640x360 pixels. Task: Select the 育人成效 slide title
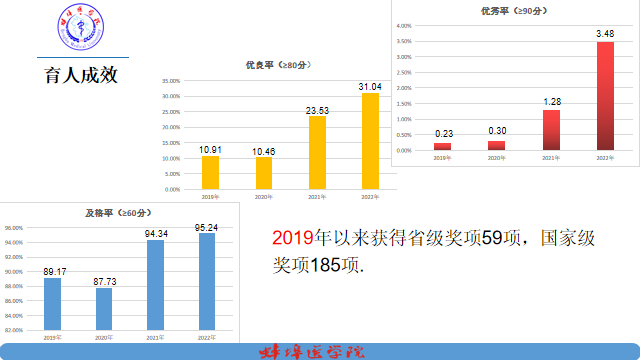click(x=81, y=75)
